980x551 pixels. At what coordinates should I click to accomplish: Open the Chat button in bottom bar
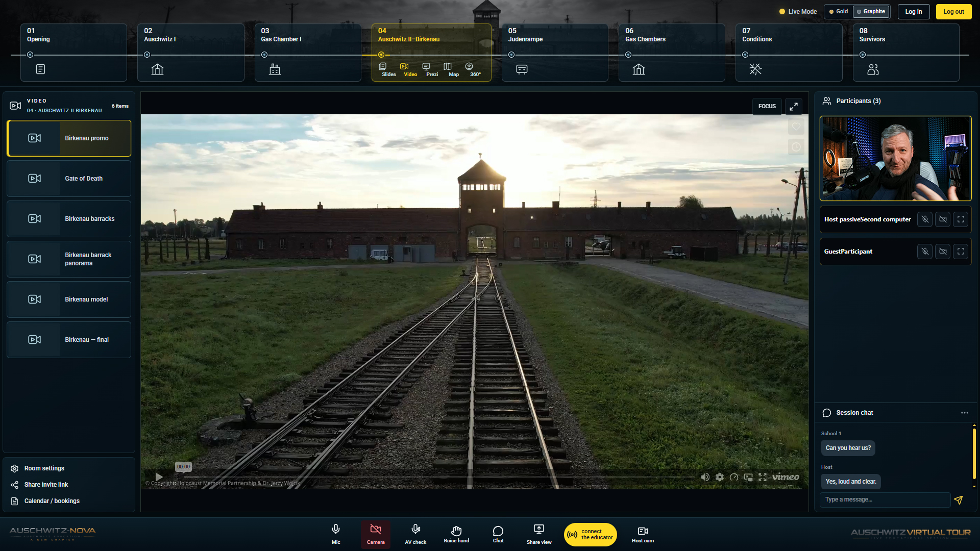click(x=498, y=534)
